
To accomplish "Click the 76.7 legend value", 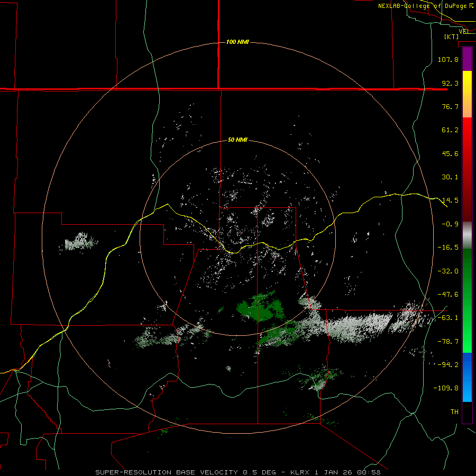I will pos(450,106).
